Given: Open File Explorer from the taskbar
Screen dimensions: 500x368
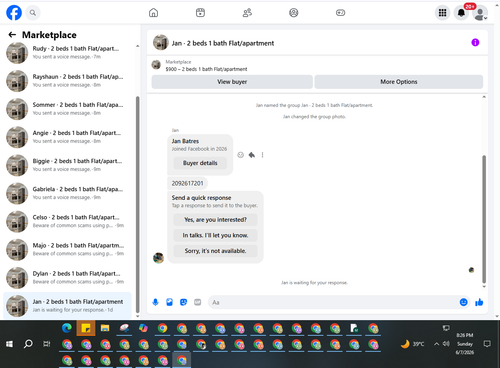Looking at the screenshot, I should click(x=105, y=328).
